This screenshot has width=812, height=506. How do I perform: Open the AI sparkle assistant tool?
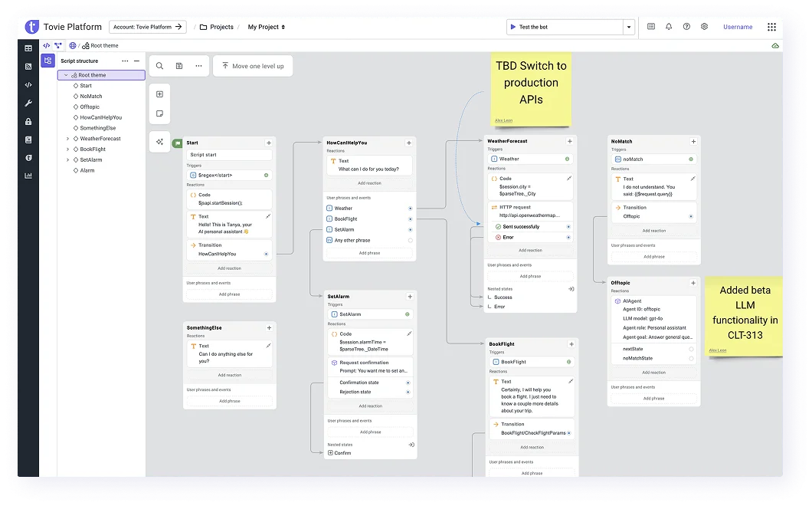[159, 142]
